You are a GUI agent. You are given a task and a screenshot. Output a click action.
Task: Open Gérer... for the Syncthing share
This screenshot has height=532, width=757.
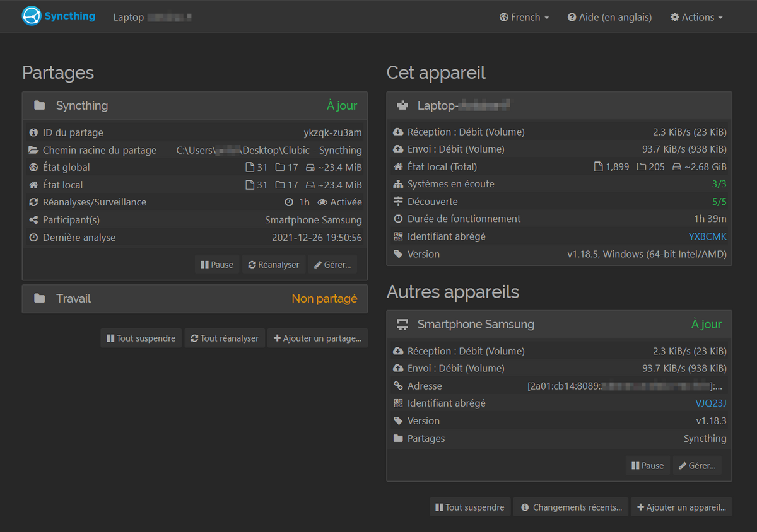click(x=332, y=265)
